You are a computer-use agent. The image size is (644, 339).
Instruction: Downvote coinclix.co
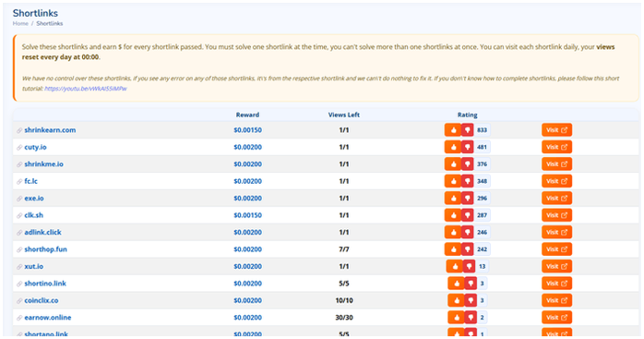point(471,301)
